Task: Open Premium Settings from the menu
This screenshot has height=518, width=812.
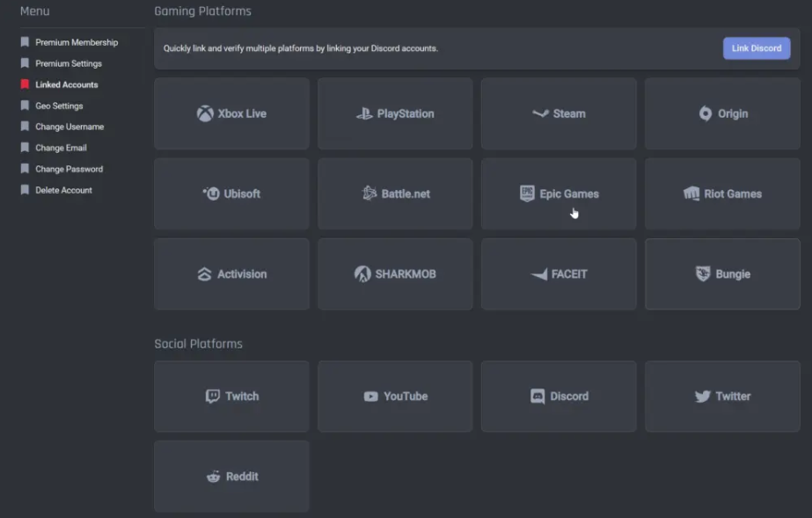Action: [69, 63]
